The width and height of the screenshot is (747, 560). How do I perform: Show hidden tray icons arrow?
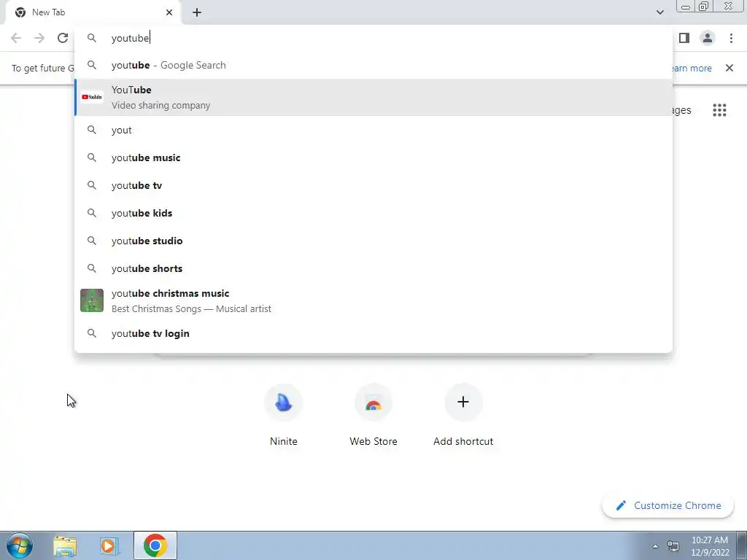[655, 546]
